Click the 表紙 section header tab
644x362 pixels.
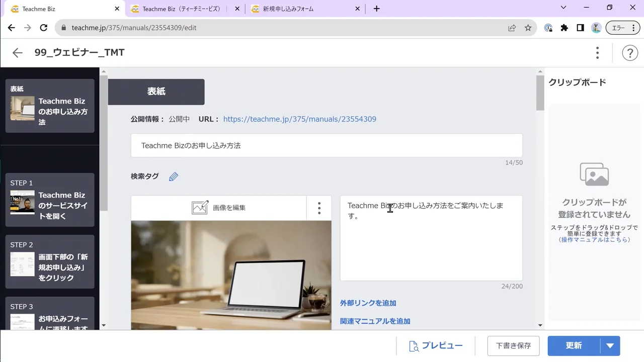click(156, 92)
